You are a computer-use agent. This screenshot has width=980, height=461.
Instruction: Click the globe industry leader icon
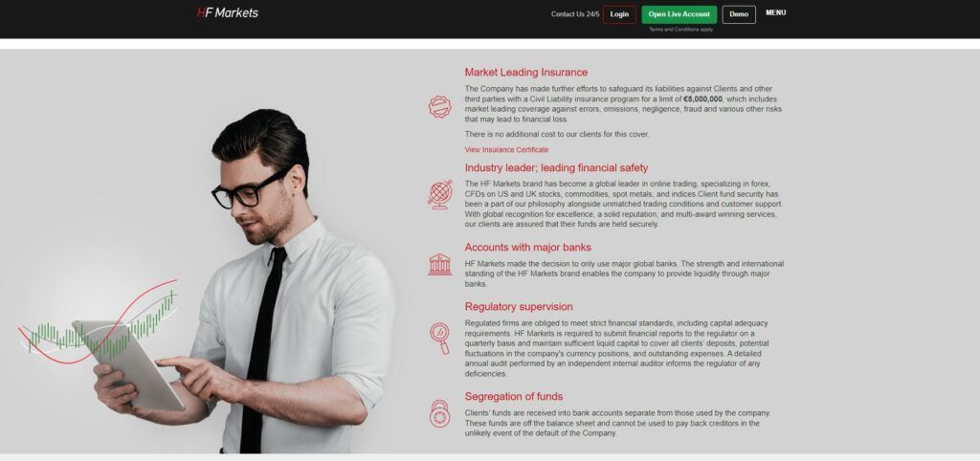pyautogui.click(x=439, y=195)
